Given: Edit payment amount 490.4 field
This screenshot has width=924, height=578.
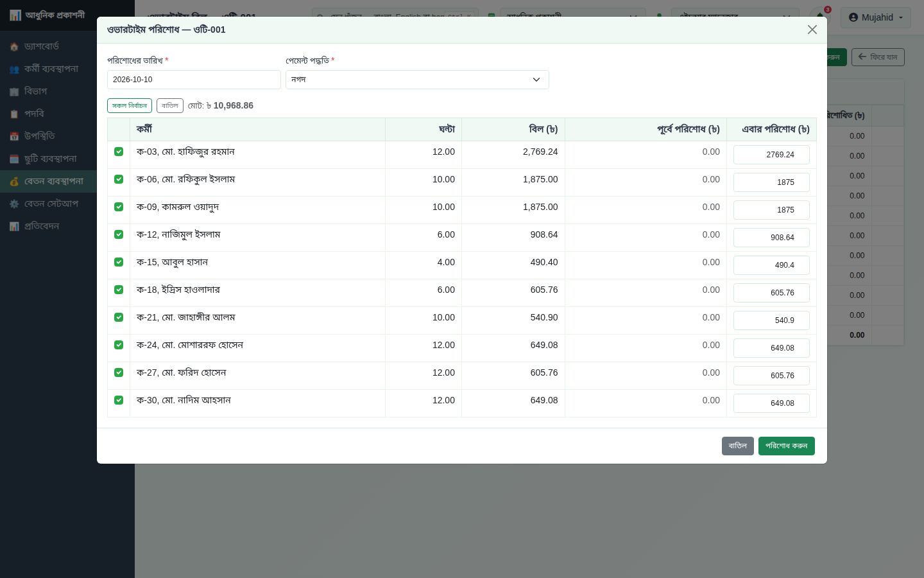Looking at the screenshot, I should tap(771, 265).
